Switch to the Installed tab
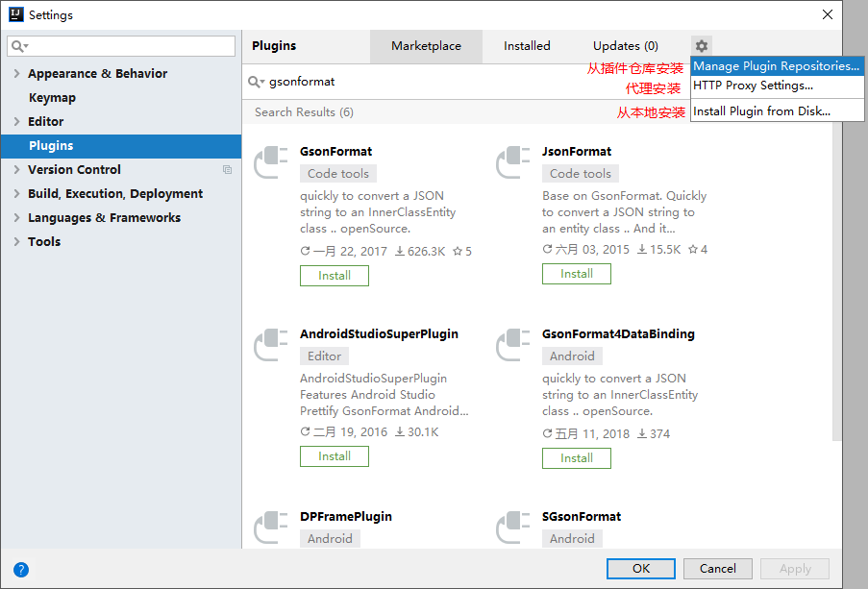Viewport: 868px width, 589px height. coord(527,46)
